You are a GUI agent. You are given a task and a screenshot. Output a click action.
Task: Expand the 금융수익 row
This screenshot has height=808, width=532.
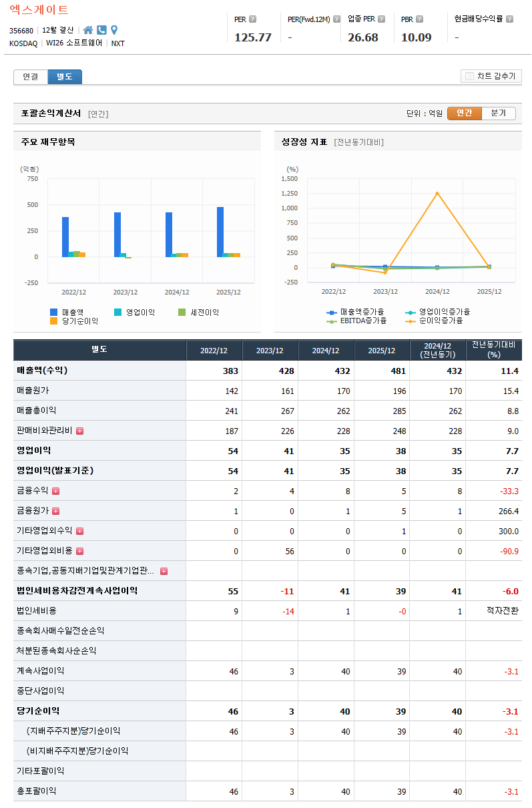(x=55, y=491)
